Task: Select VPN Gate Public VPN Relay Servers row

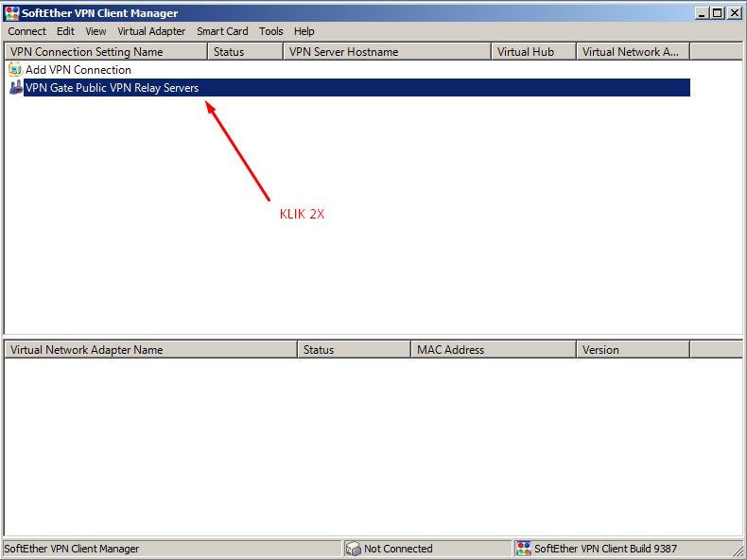Action: point(356,88)
